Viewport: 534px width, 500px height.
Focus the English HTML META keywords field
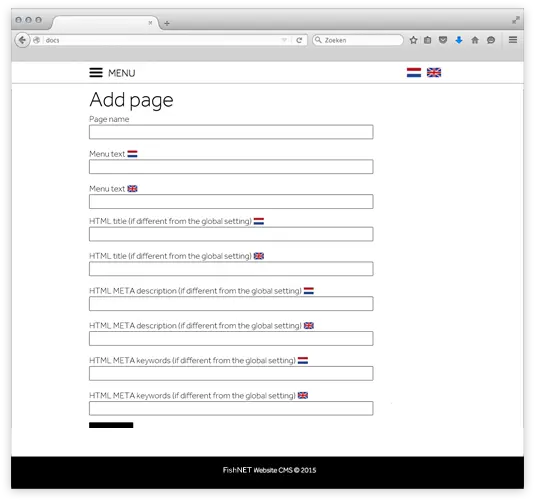click(231, 408)
